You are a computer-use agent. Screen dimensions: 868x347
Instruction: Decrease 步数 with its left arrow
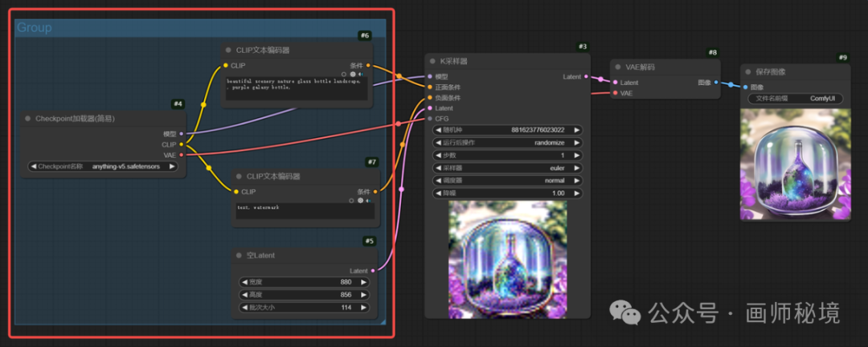[439, 155]
